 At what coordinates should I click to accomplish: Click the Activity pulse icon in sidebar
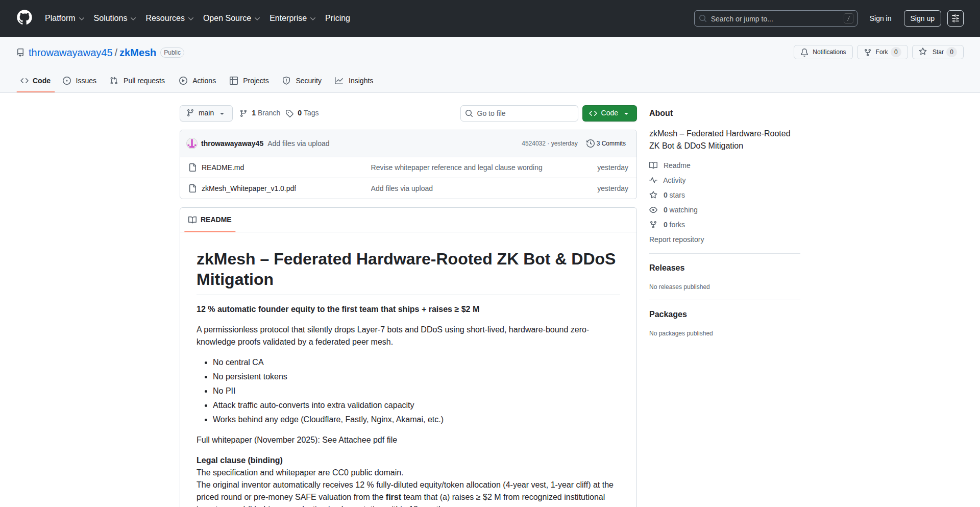point(654,180)
